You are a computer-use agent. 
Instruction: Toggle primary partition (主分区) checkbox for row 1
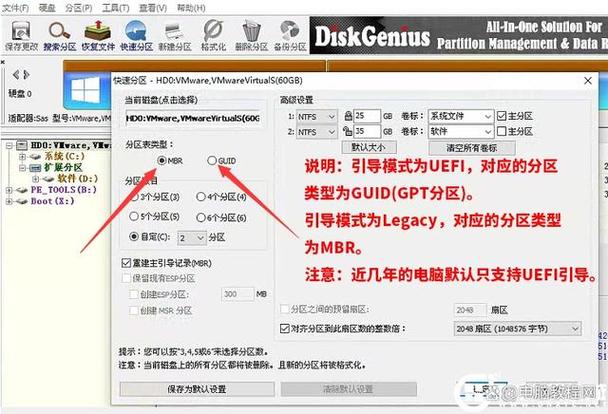tap(501, 116)
